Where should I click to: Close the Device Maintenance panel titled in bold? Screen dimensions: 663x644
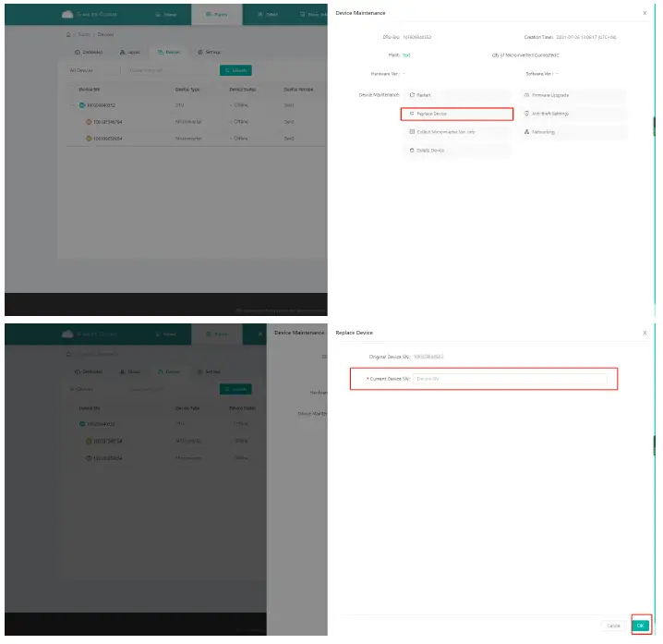[645, 13]
